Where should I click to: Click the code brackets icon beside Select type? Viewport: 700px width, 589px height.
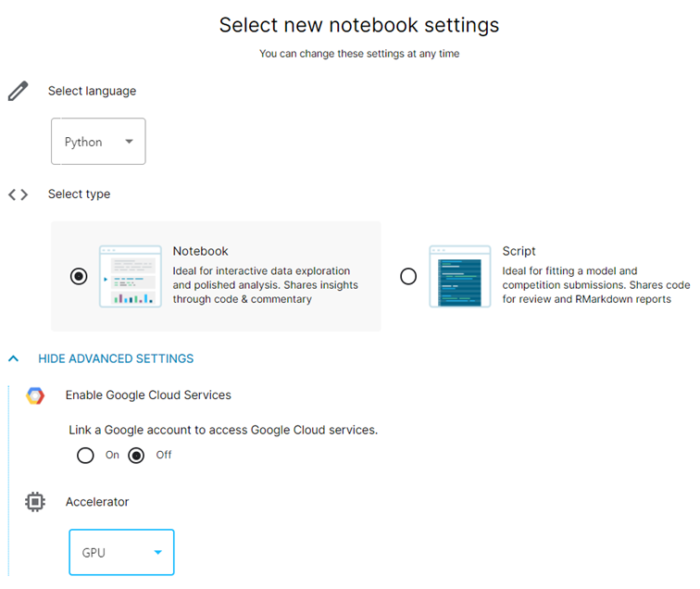(x=18, y=194)
